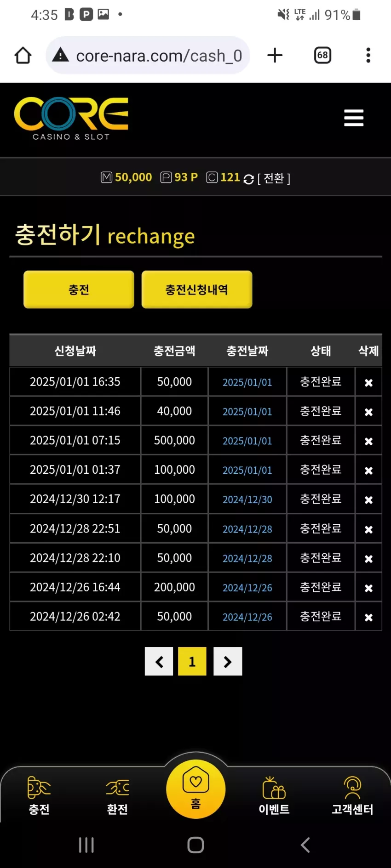Tap the browser home icon
The image size is (391, 868).
pos(23,56)
